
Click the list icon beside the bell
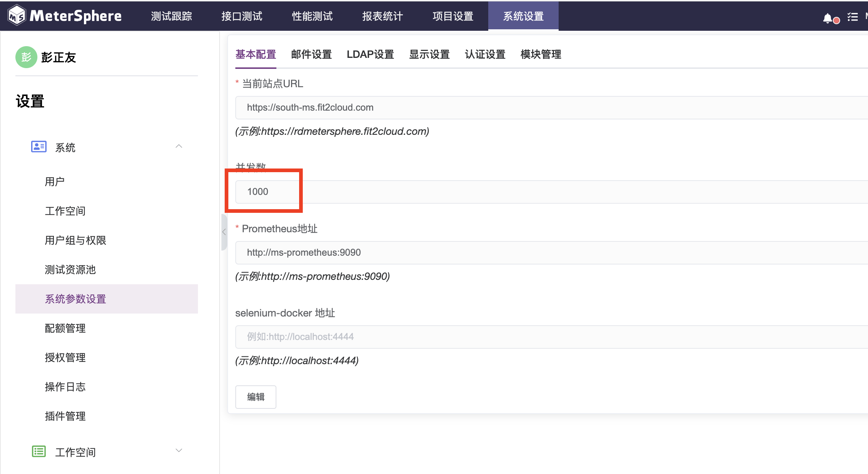click(853, 16)
